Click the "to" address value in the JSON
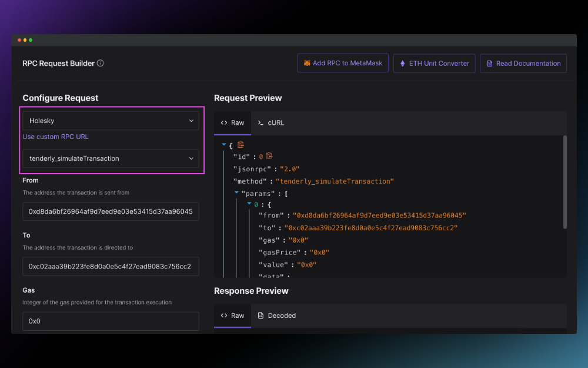This screenshot has height=368, width=588. [371, 228]
